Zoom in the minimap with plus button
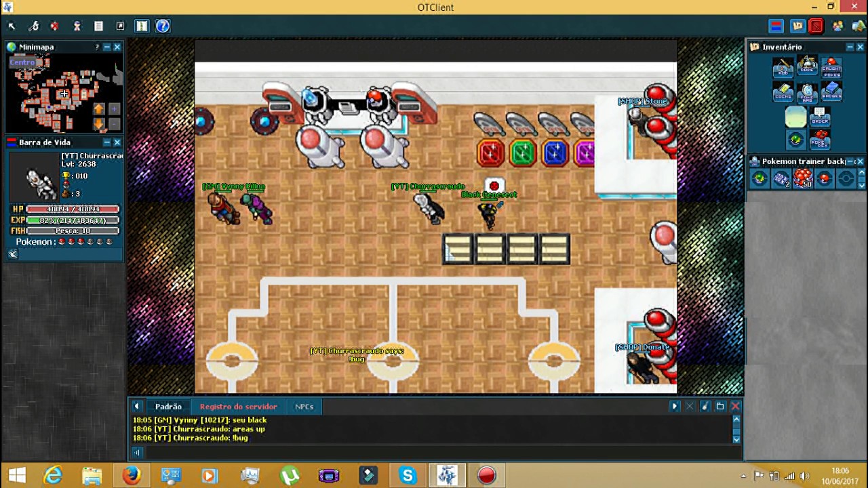The image size is (868, 488). pos(114,109)
